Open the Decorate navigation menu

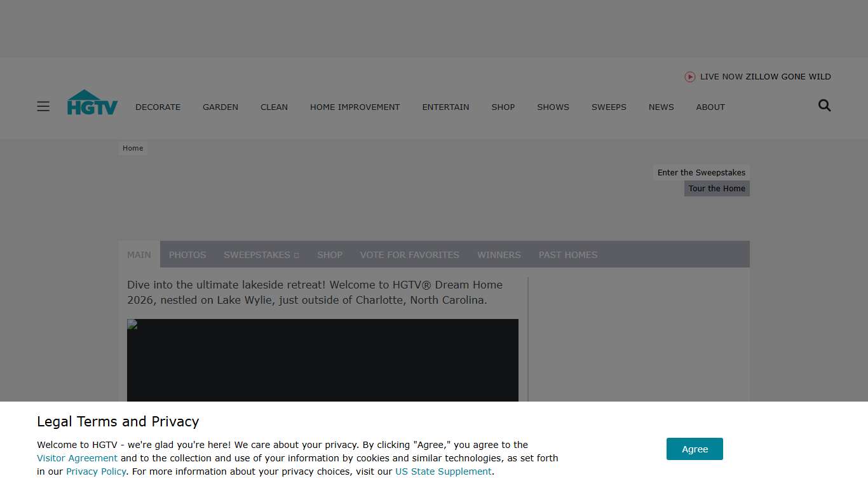[158, 107]
